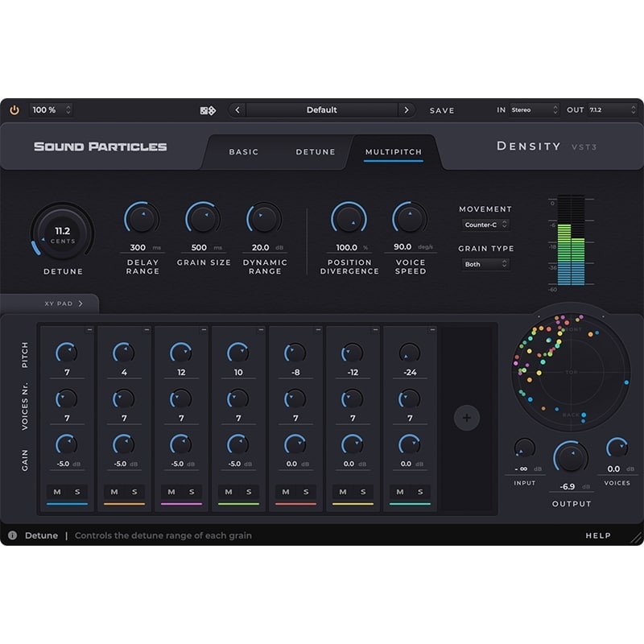Screen dimensions: 644x644
Task: Solo the pink pitch 12 layer
Action: click(x=192, y=492)
